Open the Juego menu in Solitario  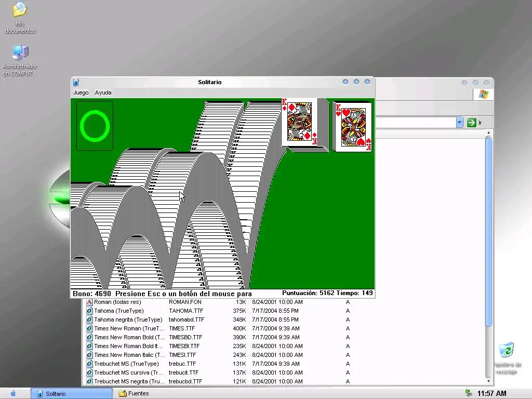pos(81,92)
